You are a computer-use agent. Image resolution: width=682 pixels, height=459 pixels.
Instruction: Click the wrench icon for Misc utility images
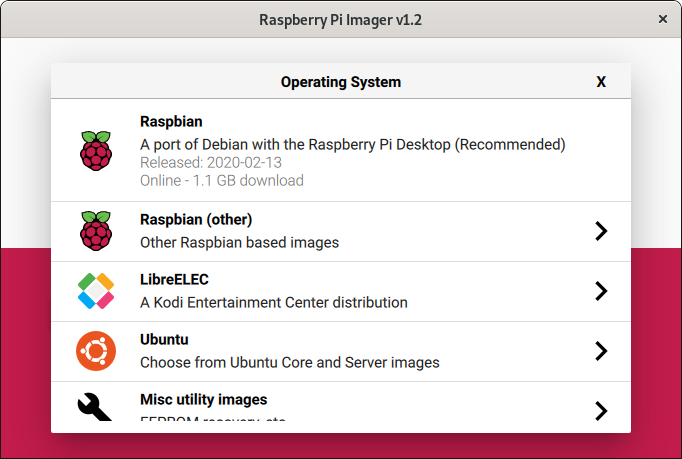tap(96, 409)
